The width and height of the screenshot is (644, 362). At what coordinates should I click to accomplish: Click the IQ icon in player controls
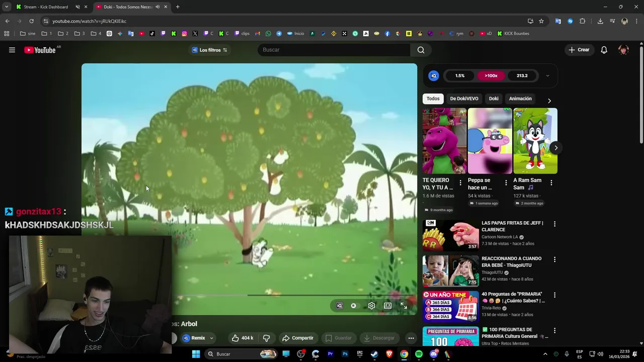[339, 306]
